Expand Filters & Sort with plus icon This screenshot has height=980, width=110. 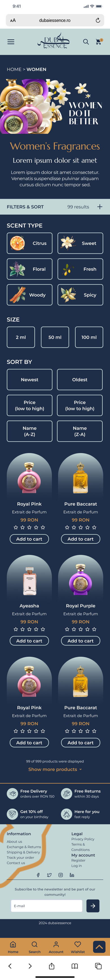[x=100, y=206]
